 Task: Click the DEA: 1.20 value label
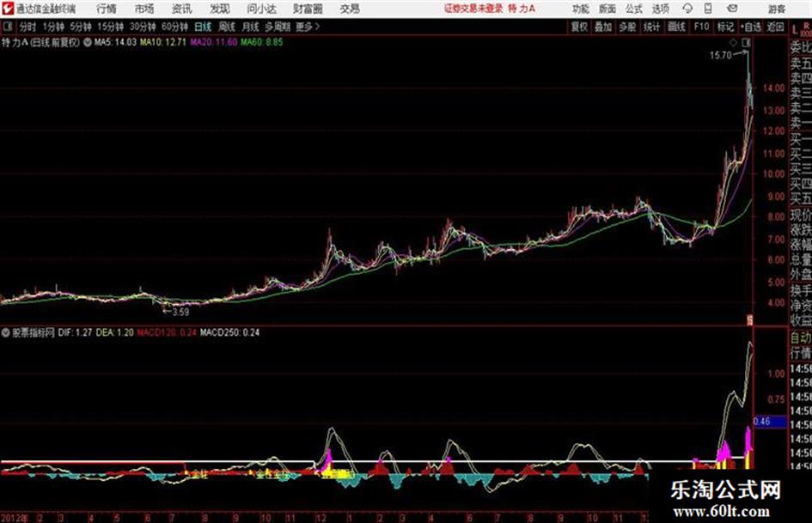(x=115, y=333)
